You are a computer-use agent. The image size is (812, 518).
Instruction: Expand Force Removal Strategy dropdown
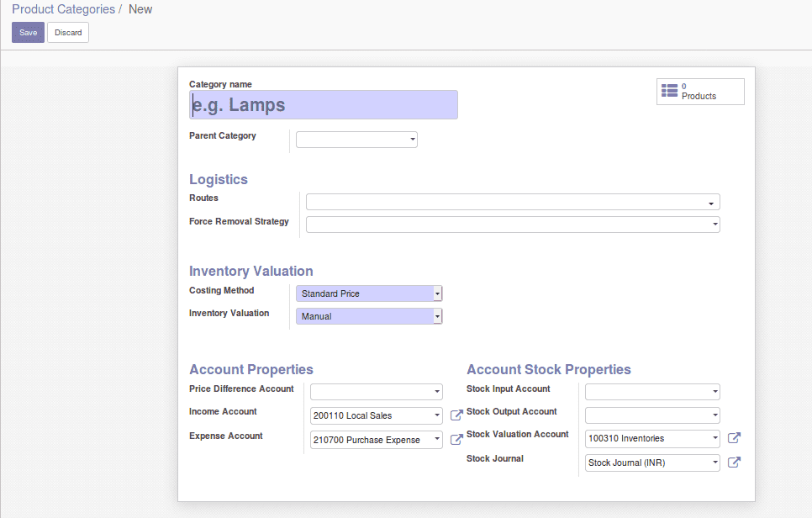(513, 225)
